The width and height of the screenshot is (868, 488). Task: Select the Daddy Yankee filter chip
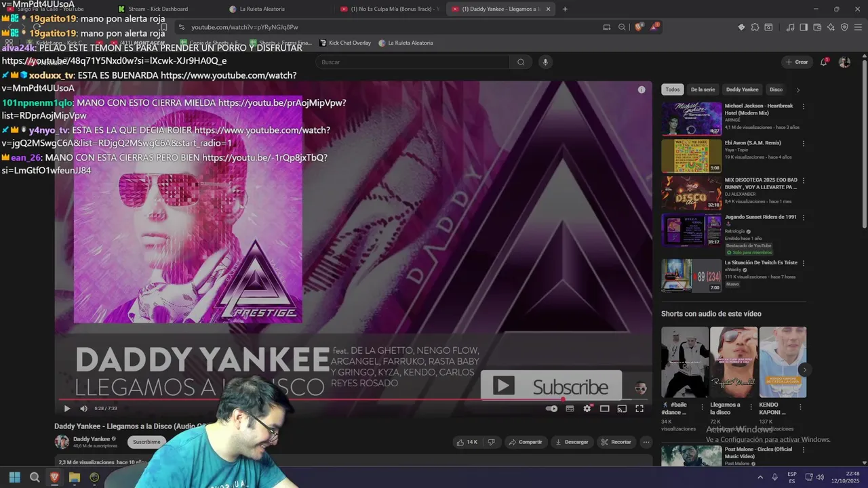click(742, 89)
